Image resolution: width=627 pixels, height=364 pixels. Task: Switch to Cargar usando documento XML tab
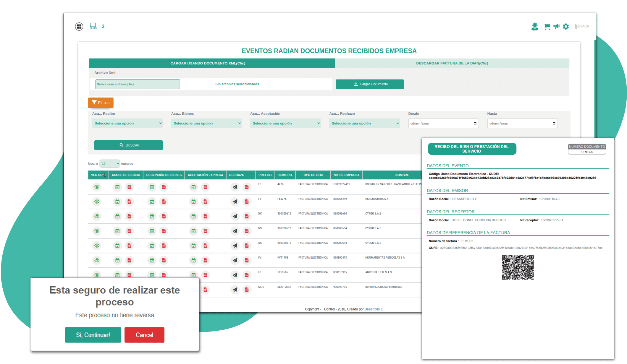pyautogui.click(x=212, y=63)
